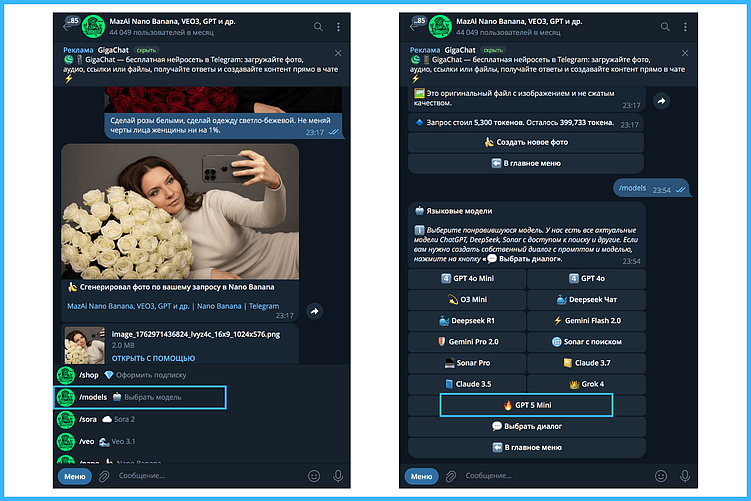Choose the O3 Mini model
Viewport: 751px width, 501px height.
pyautogui.click(x=467, y=300)
